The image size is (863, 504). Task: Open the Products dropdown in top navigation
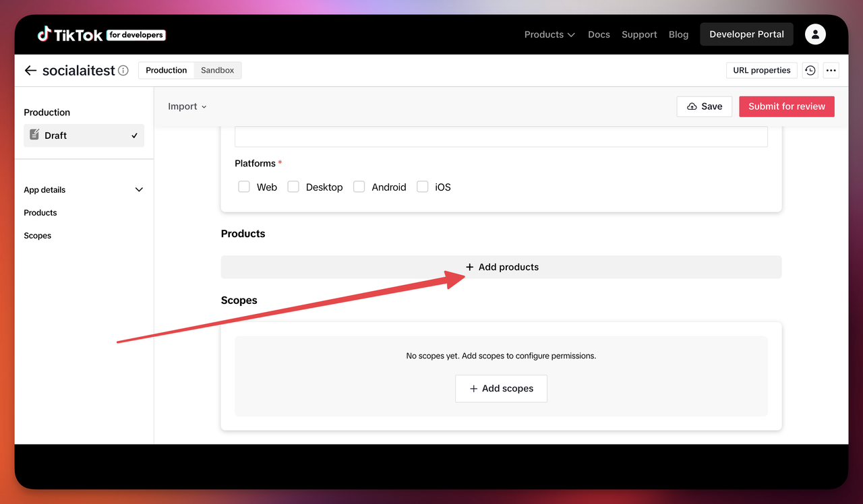549,34
